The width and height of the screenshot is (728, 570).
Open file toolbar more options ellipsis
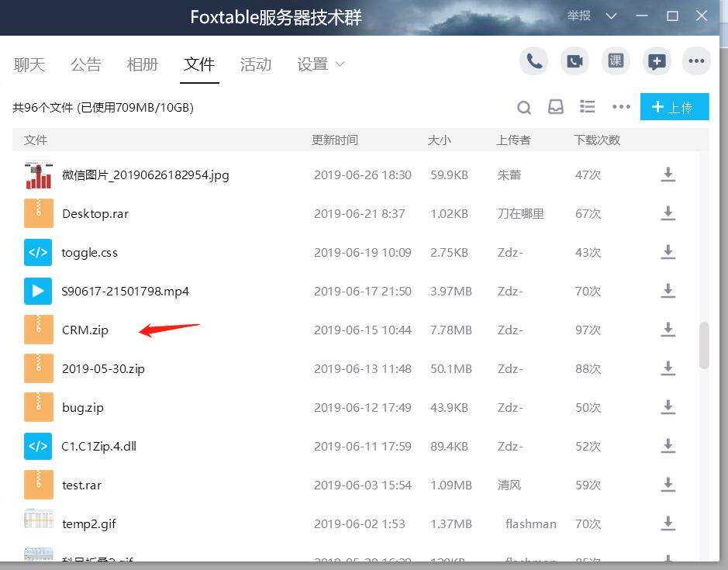[621, 107]
